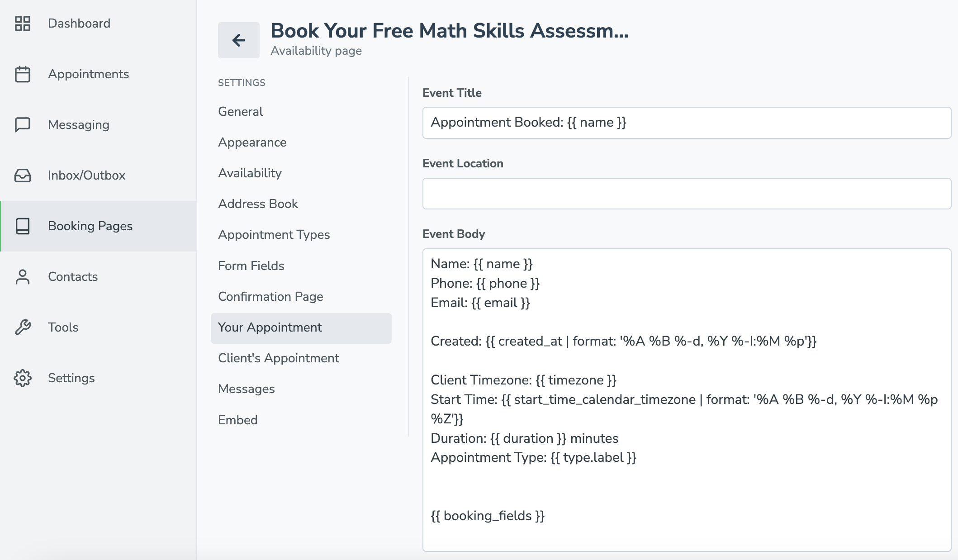Click the Dashboard grid icon

pos(23,24)
